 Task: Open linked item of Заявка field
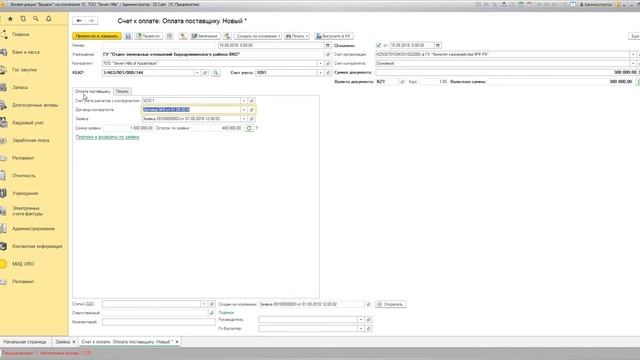tap(251, 119)
